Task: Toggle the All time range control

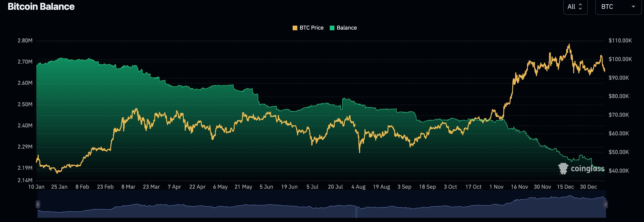Action: click(x=575, y=7)
